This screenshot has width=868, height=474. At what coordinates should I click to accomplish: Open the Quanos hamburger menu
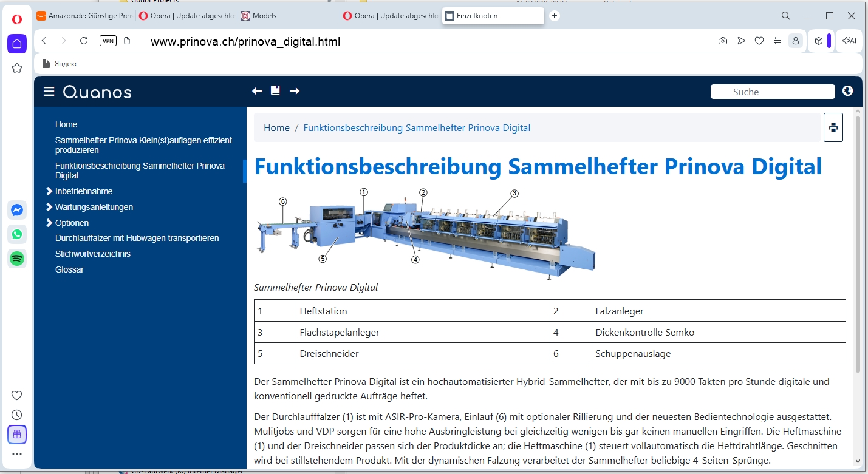pos(49,92)
